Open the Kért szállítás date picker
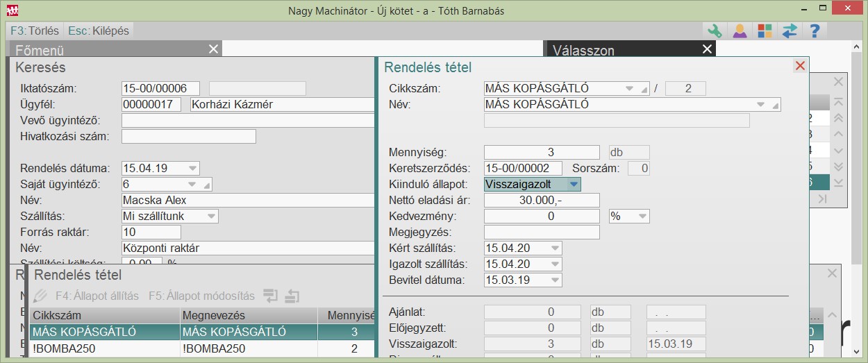 555,248
